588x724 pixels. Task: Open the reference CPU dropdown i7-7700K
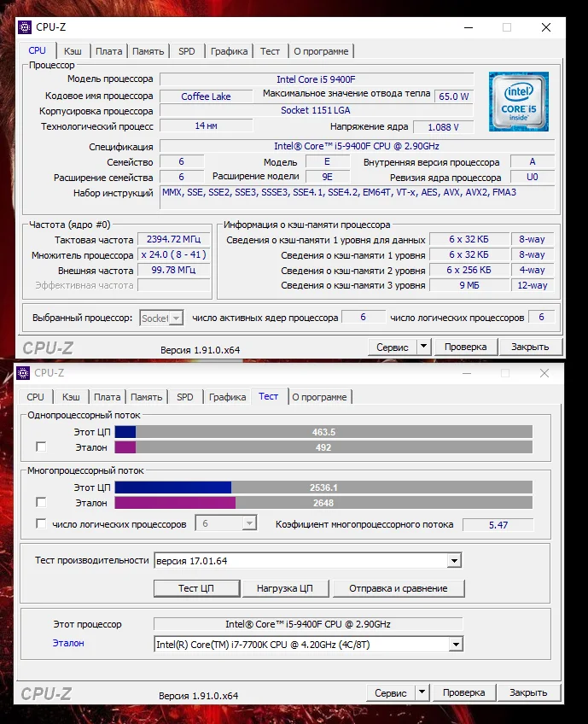pos(308,644)
